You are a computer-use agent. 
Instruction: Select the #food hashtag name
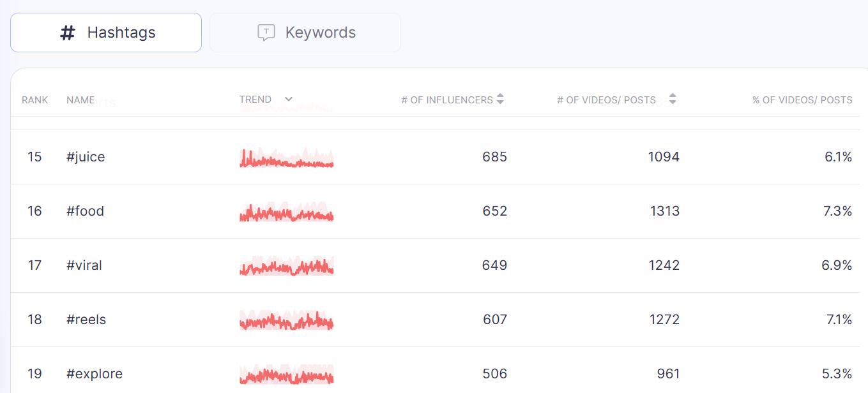tap(85, 211)
